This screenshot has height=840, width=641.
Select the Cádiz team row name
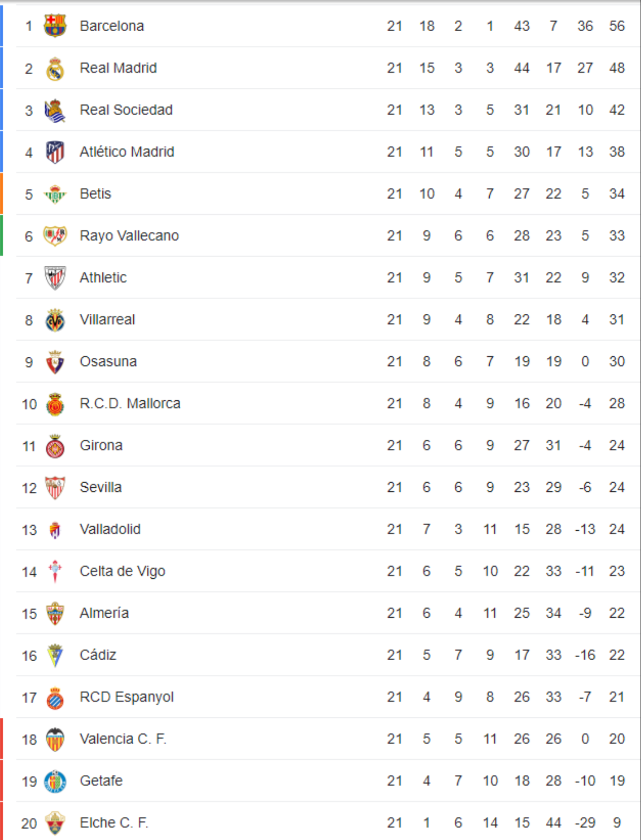tap(98, 655)
